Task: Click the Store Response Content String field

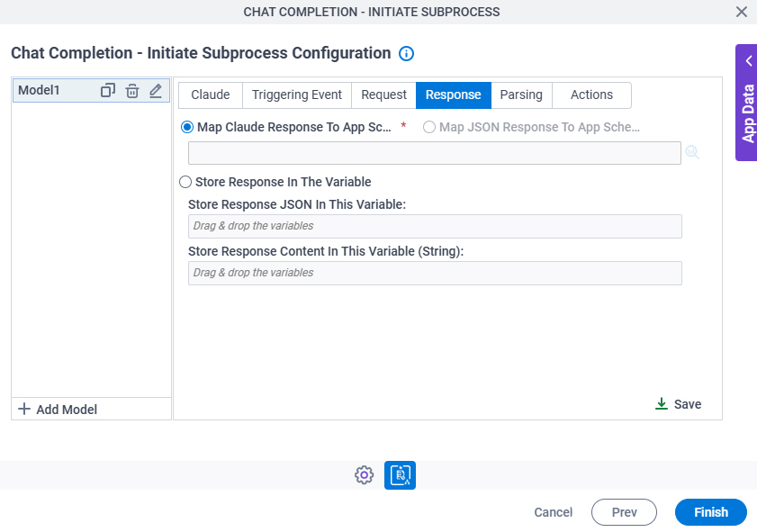Action: tap(435, 274)
